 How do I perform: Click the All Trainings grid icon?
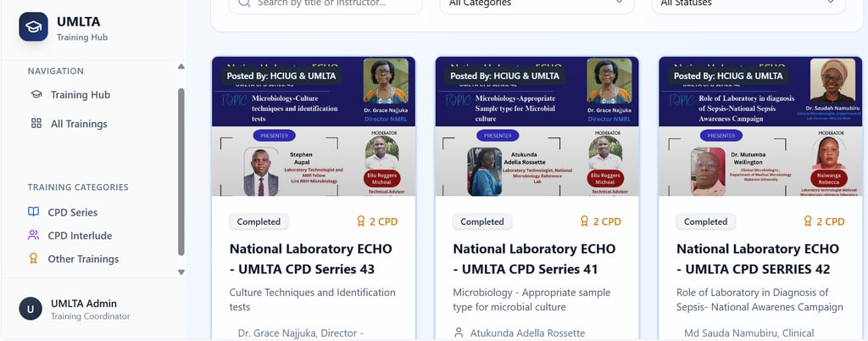click(x=36, y=124)
